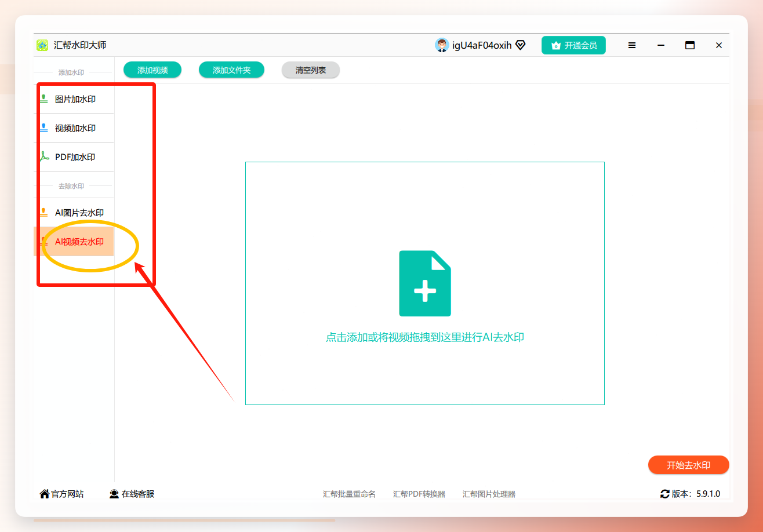Go to AI图片去水印 sidebar tab
Viewport: 763px width, 532px height.
click(x=74, y=213)
